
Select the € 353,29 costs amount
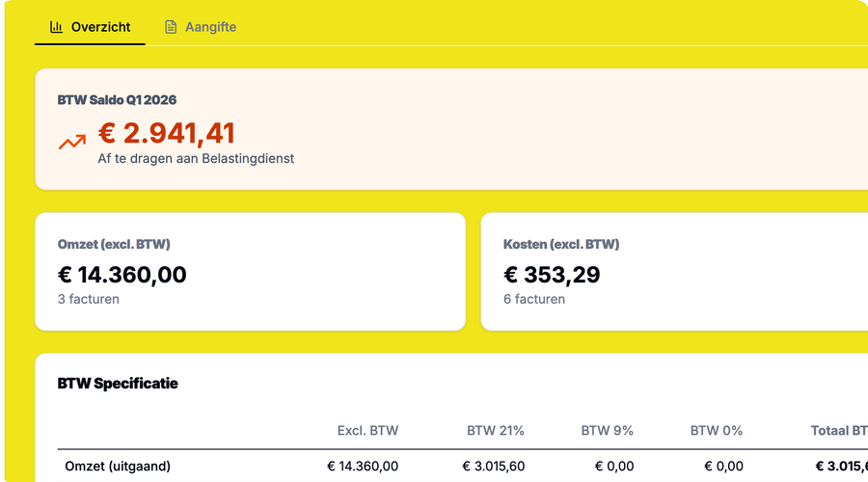coord(552,275)
